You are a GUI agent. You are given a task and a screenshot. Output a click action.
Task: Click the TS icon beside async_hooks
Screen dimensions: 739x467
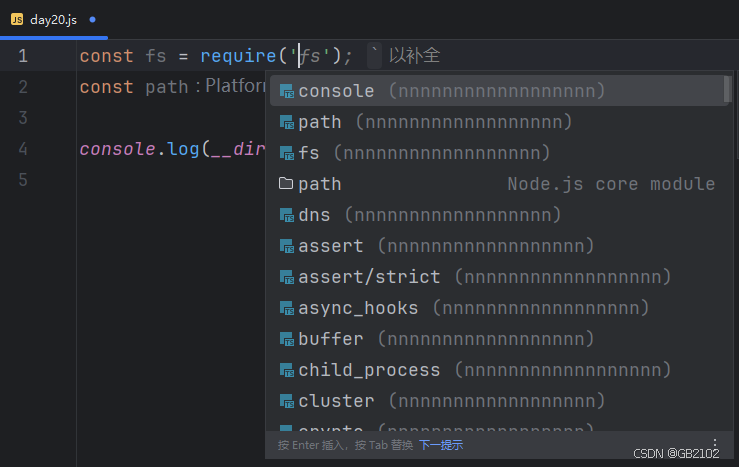(x=287, y=308)
